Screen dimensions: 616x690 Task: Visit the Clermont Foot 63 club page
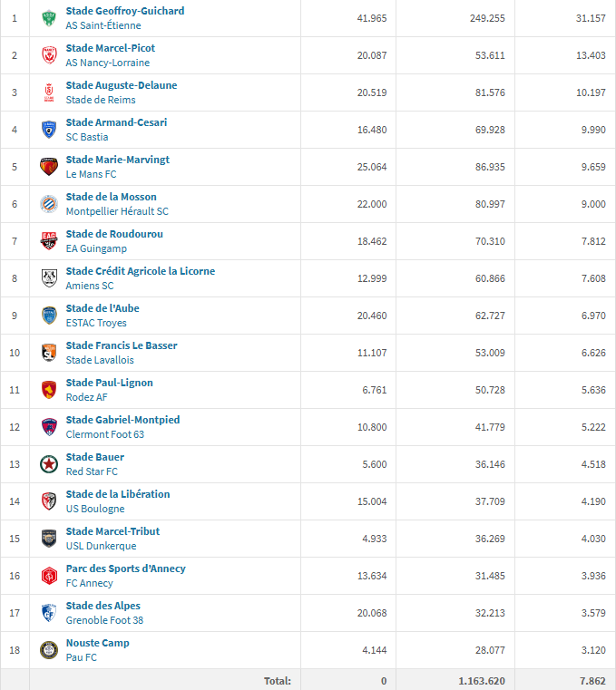tap(105, 434)
